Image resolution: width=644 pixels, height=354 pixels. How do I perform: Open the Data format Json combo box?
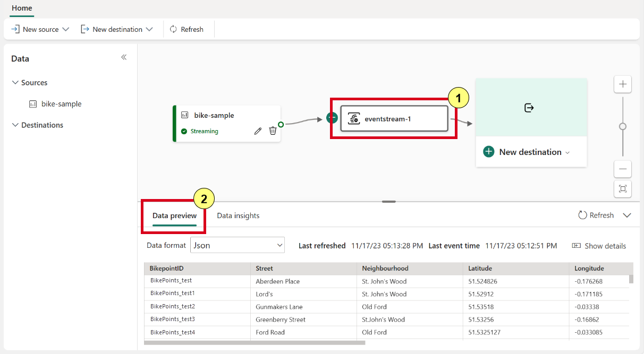238,245
